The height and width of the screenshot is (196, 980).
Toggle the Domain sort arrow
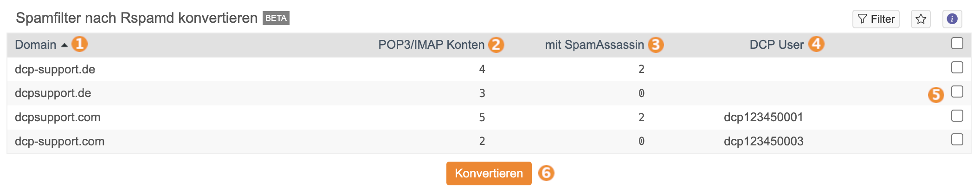click(x=64, y=45)
